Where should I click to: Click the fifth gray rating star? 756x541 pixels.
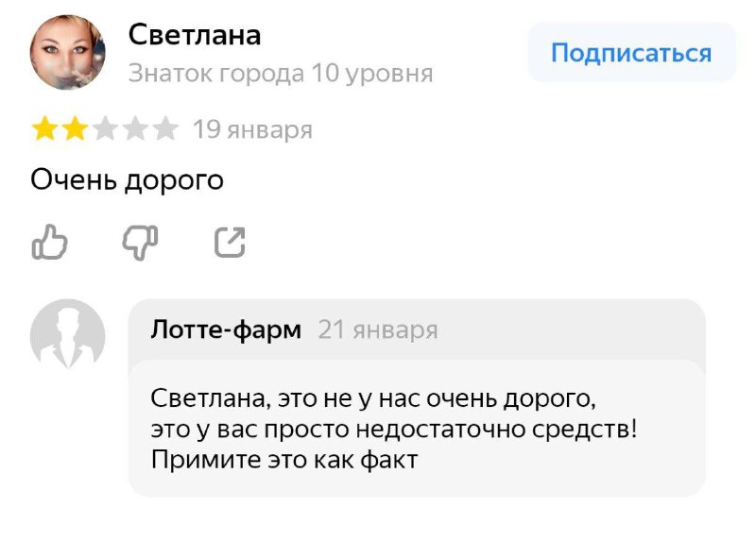(165, 129)
